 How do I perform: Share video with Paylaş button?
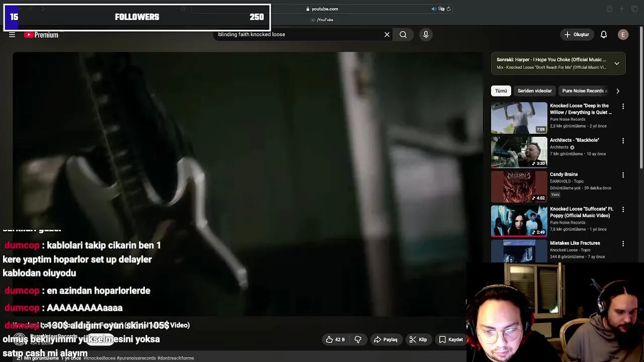(x=385, y=340)
